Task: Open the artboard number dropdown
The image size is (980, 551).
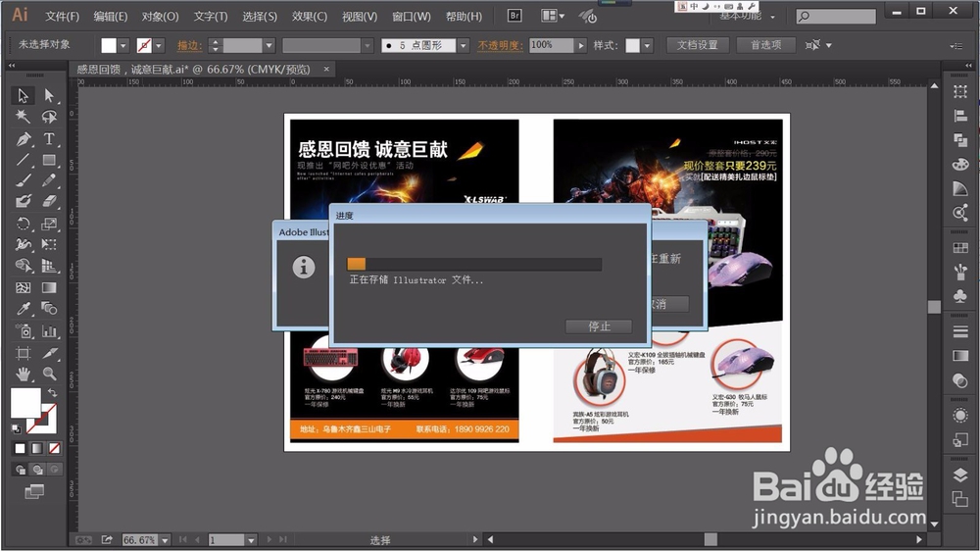Action: coord(251,540)
